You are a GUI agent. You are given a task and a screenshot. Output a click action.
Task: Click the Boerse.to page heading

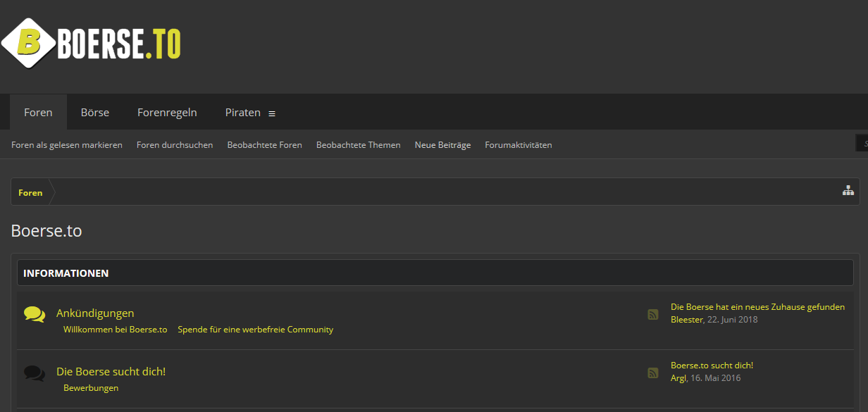coord(46,230)
